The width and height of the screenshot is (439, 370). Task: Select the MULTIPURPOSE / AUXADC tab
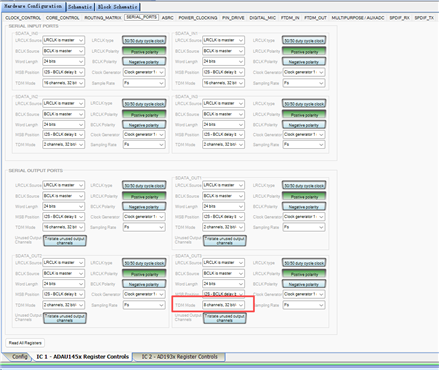click(x=358, y=18)
